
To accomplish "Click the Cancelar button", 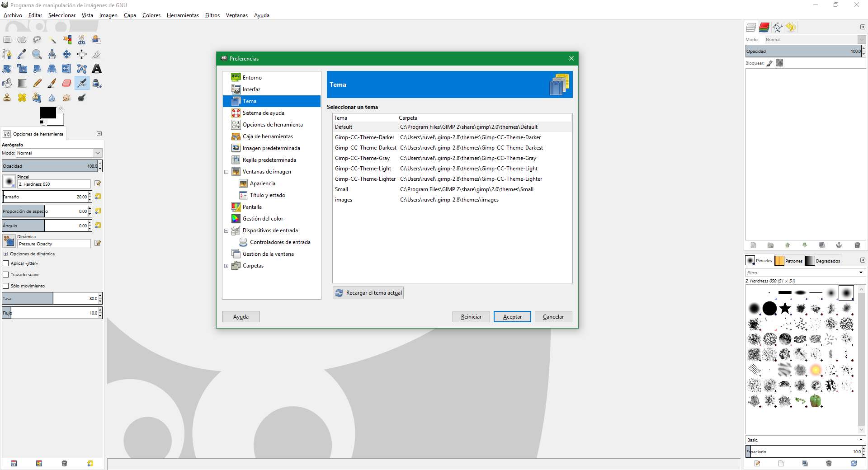I will [553, 317].
